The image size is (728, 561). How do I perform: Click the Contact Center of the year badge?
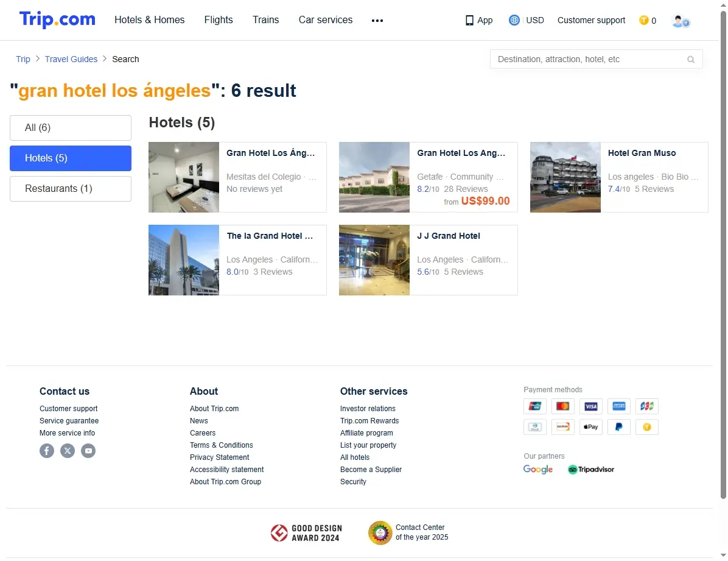(x=408, y=532)
